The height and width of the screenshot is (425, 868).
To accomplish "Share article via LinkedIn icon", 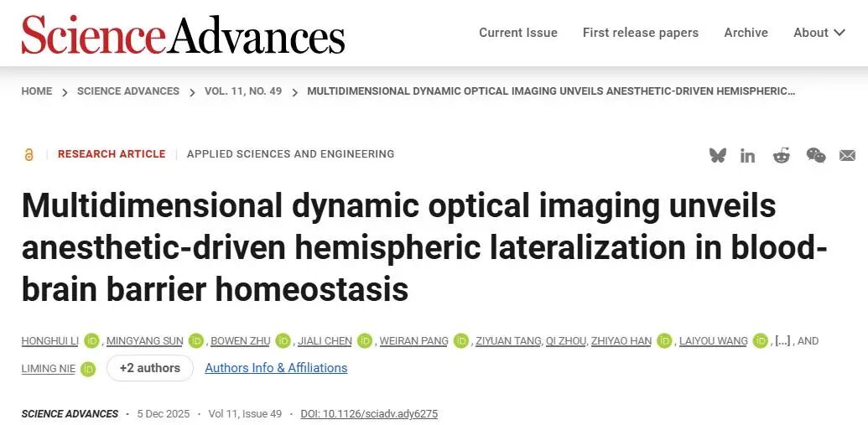I will click(747, 155).
